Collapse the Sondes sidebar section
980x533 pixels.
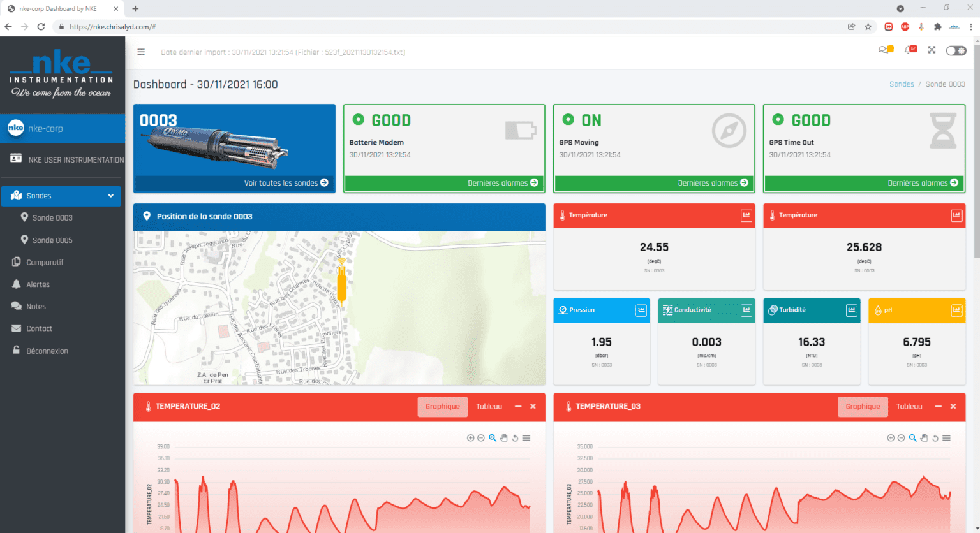[x=61, y=196]
